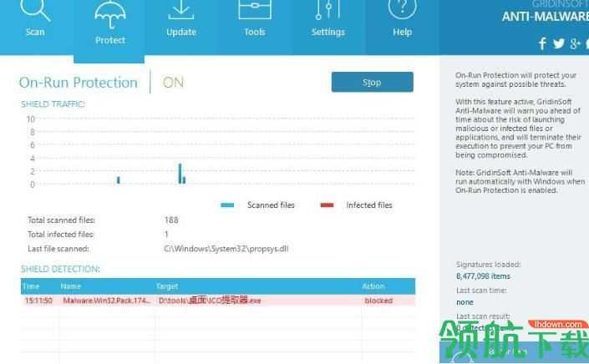The width and height of the screenshot is (589, 364).
Task: Select the propsys.dll last scanned path
Action: pos(226,249)
